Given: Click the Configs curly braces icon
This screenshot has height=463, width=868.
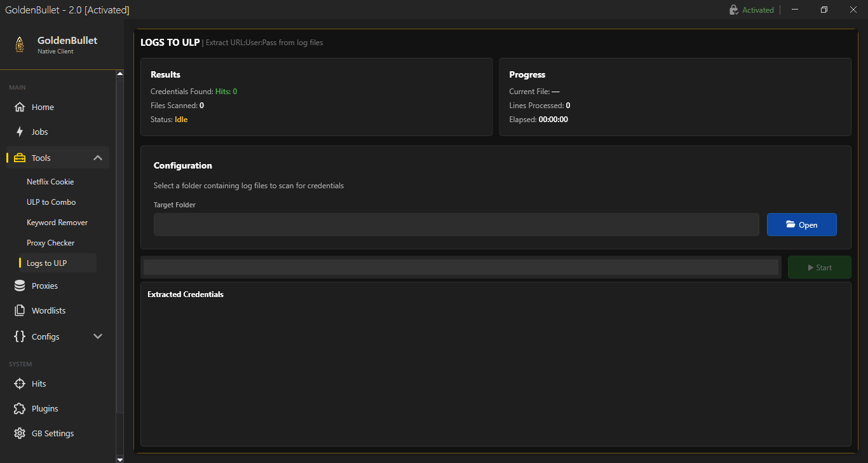Looking at the screenshot, I should tap(20, 336).
